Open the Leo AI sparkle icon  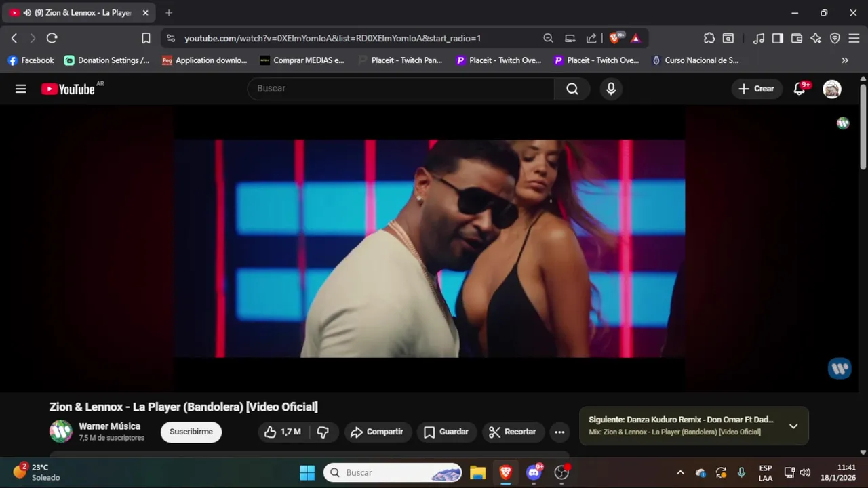coord(816,39)
